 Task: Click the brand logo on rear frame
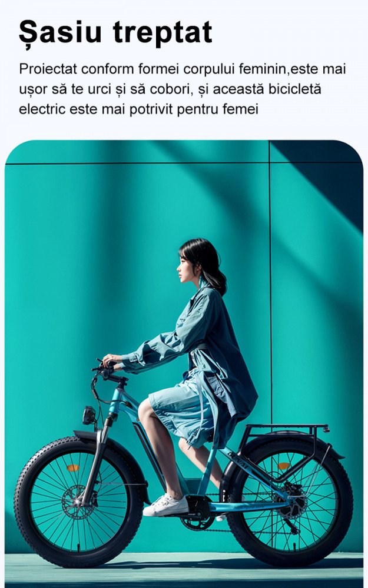[x=238, y=459]
